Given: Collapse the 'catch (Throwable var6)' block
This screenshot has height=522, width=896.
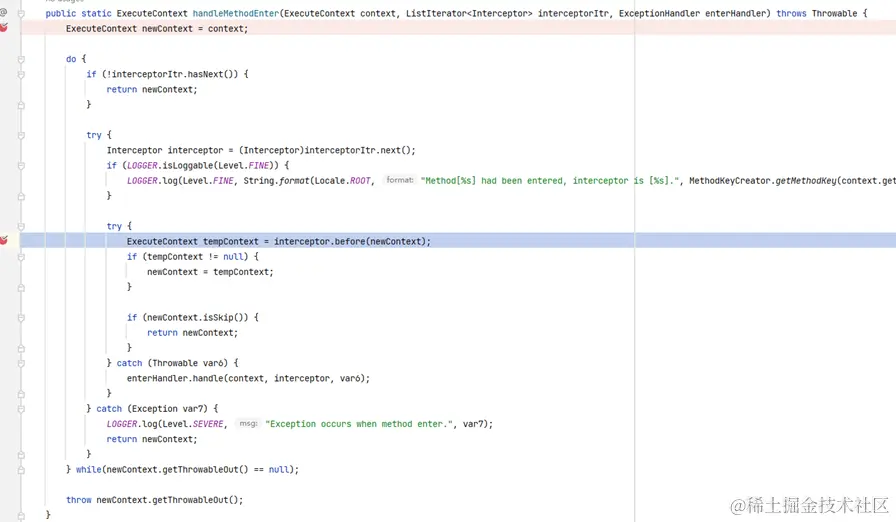Looking at the screenshot, I should tap(21, 363).
